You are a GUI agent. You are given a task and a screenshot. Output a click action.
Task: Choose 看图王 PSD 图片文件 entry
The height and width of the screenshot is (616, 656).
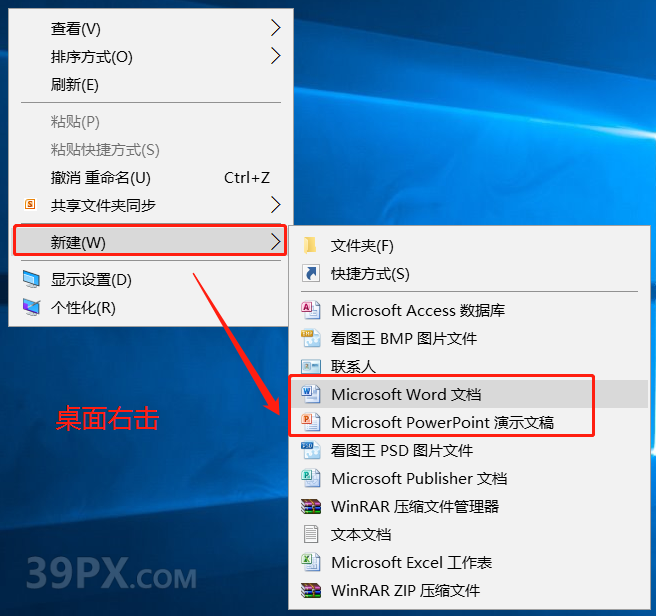coord(469,450)
